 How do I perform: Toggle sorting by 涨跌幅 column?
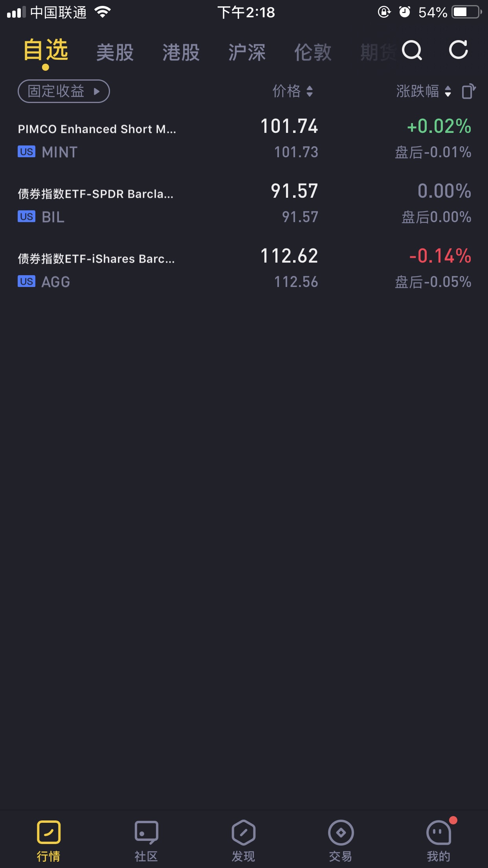pyautogui.click(x=423, y=91)
